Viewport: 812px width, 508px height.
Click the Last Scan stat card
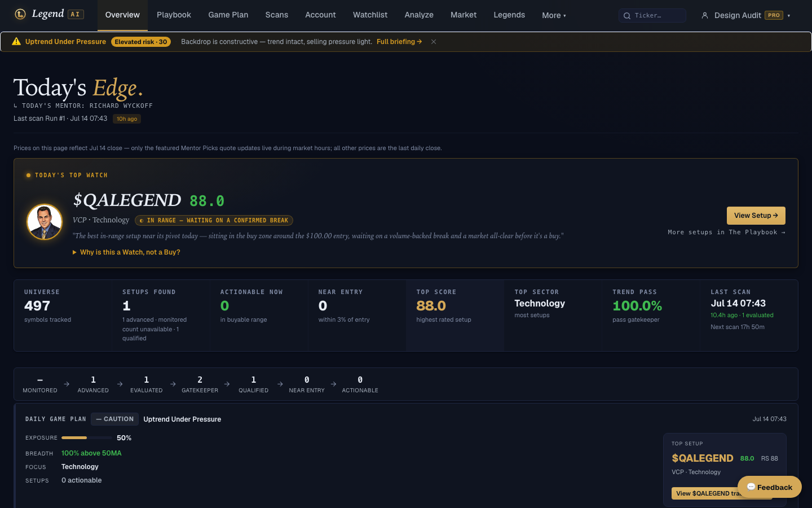[749, 316]
